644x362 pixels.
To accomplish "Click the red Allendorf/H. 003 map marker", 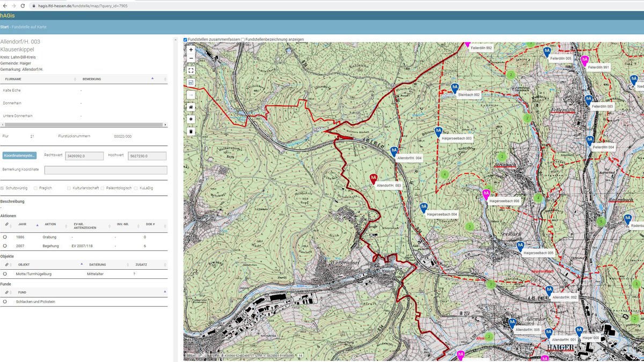I will coord(374,178).
